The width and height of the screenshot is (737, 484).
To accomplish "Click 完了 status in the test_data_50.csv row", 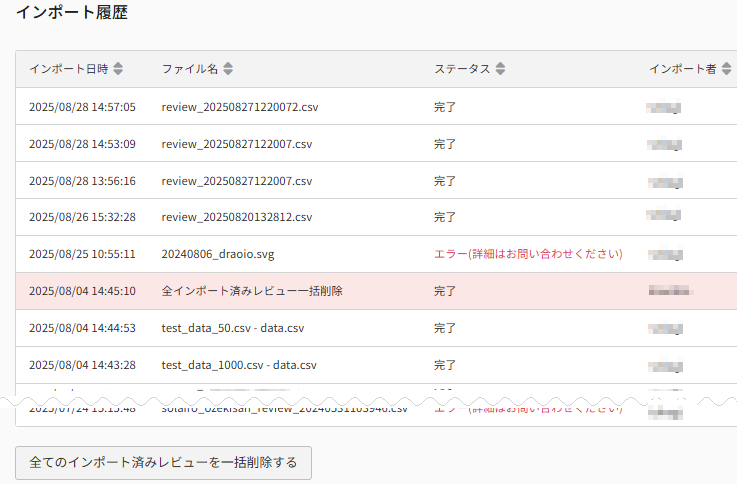I will (x=445, y=328).
